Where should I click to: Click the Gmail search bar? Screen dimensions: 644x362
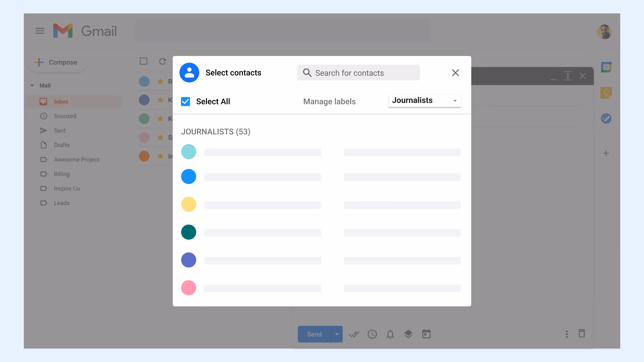pyautogui.click(x=283, y=31)
